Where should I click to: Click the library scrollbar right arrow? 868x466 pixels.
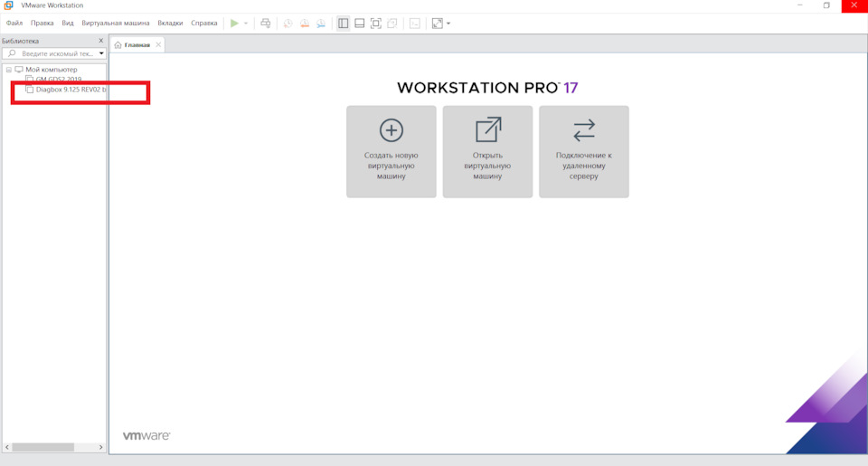(100, 447)
